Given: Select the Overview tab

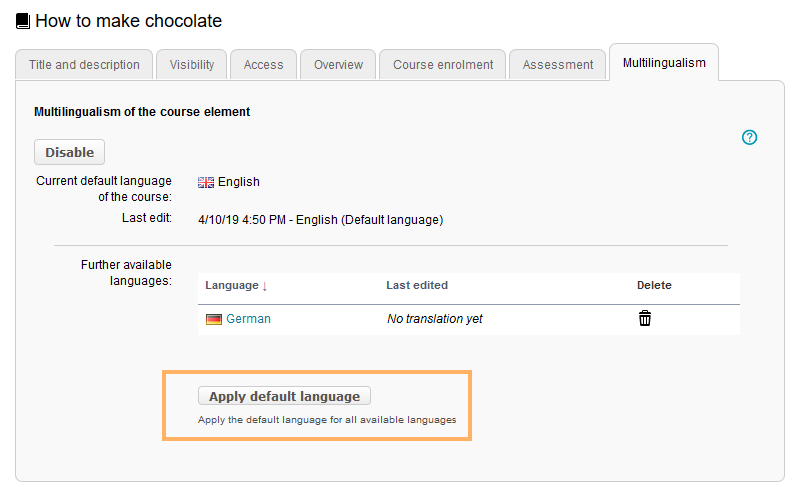Looking at the screenshot, I should (x=338, y=65).
